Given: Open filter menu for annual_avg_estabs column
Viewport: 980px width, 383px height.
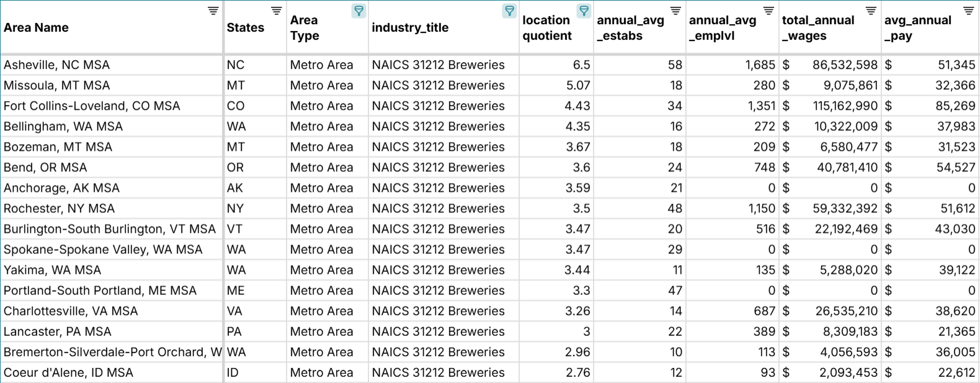Looking at the screenshot, I should (675, 11).
